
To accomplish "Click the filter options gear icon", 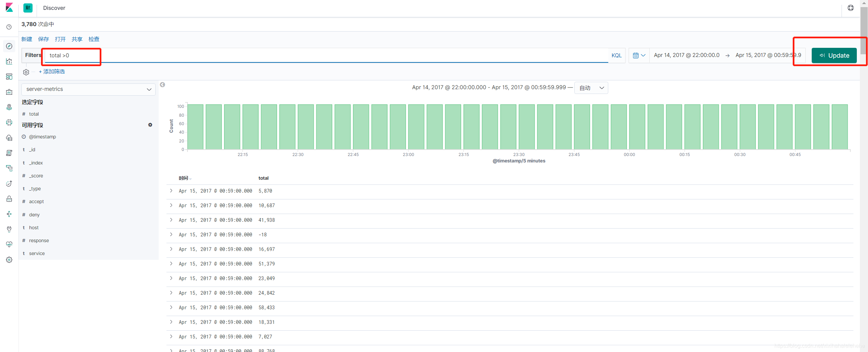I will point(26,72).
